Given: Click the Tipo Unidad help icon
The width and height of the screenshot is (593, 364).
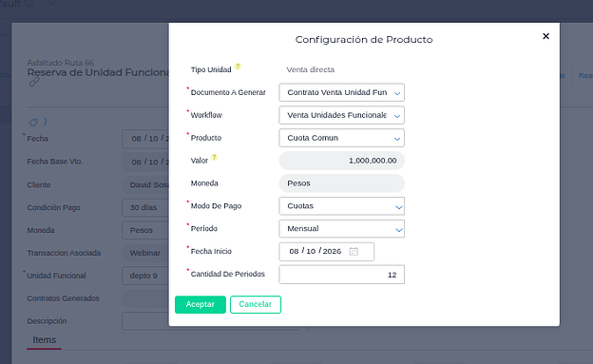Looking at the screenshot, I should tap(238, 67).
